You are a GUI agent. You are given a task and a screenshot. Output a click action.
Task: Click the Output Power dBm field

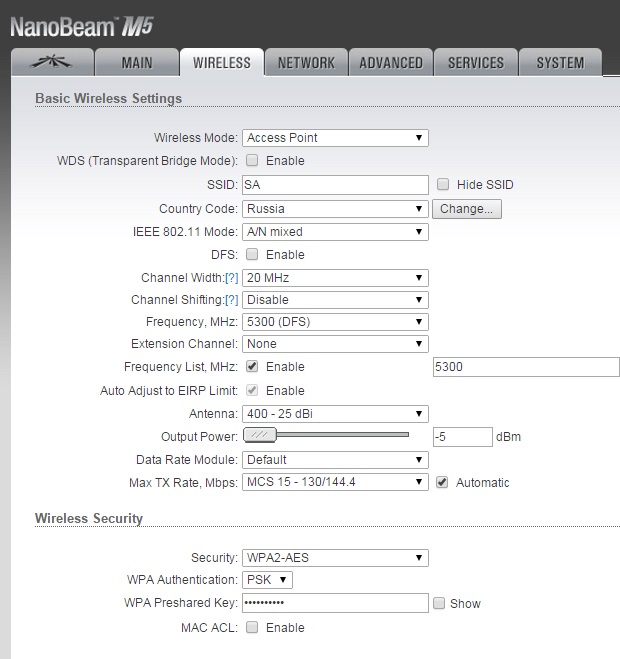462,437
